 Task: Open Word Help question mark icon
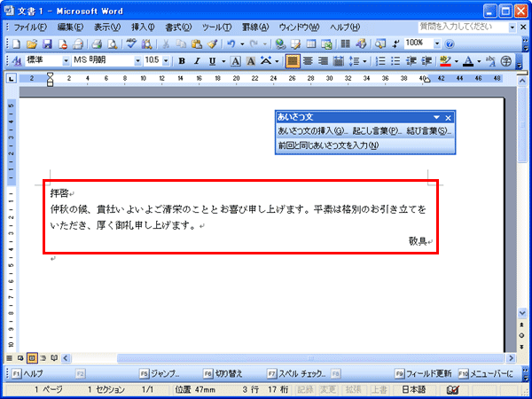point(450,43)
